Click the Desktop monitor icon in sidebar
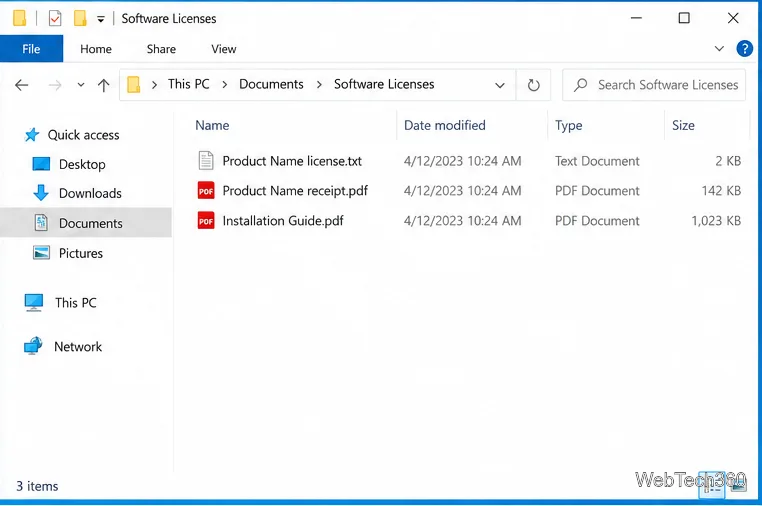The height and width of the screenshot is (506, 762). (x=41, y=164)
